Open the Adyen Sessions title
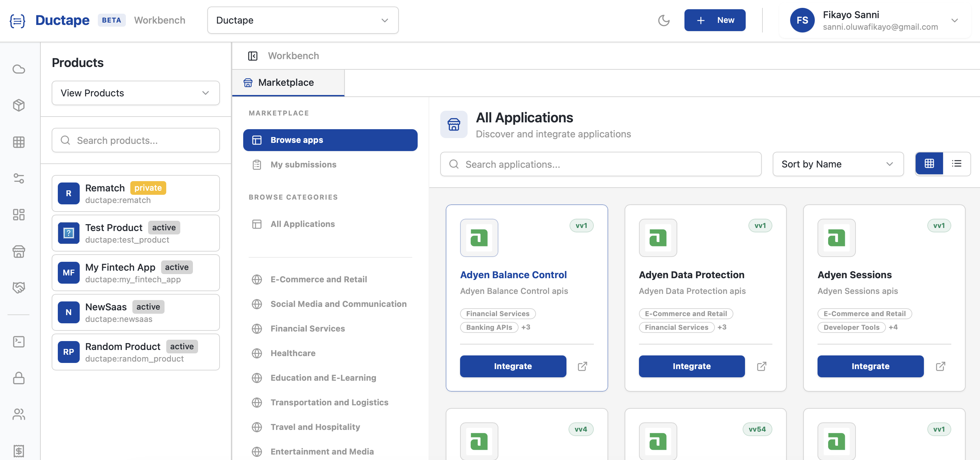Viewport: 980px width, 460px height. click(x=854, y=275)
